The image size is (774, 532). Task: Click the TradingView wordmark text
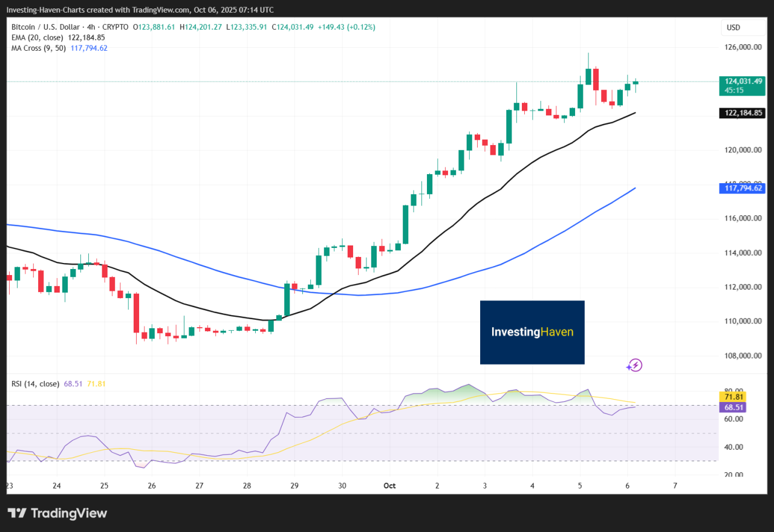tap(69, 513)
